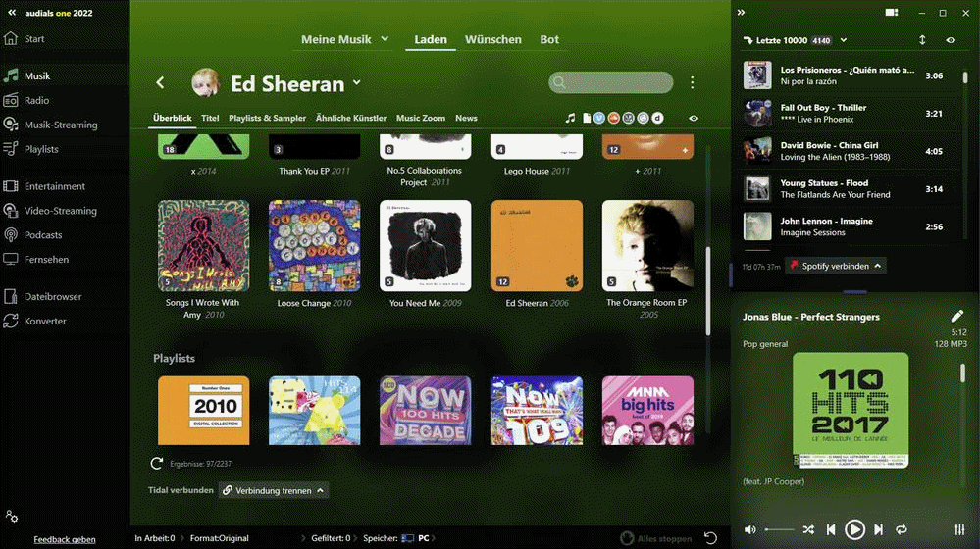Open Ähnliche Künstler tab
Screen dimensions: 980x549
coord(350,118)
